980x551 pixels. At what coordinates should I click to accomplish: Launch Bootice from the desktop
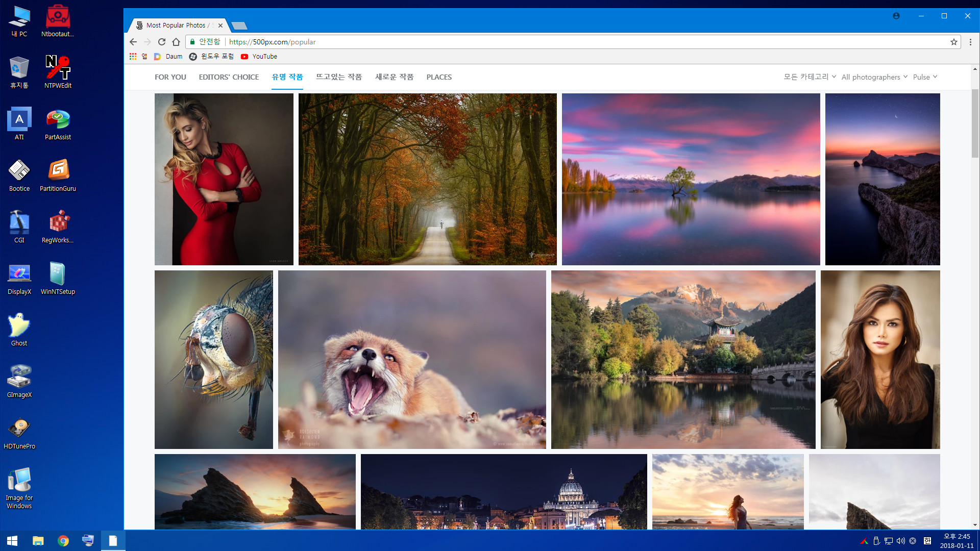pyautogui.click(x=19, y=176)
